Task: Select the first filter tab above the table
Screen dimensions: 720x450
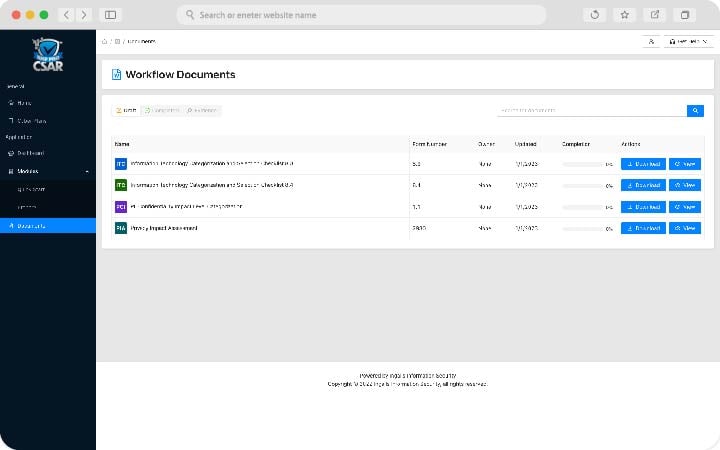Action: [126, 111]
